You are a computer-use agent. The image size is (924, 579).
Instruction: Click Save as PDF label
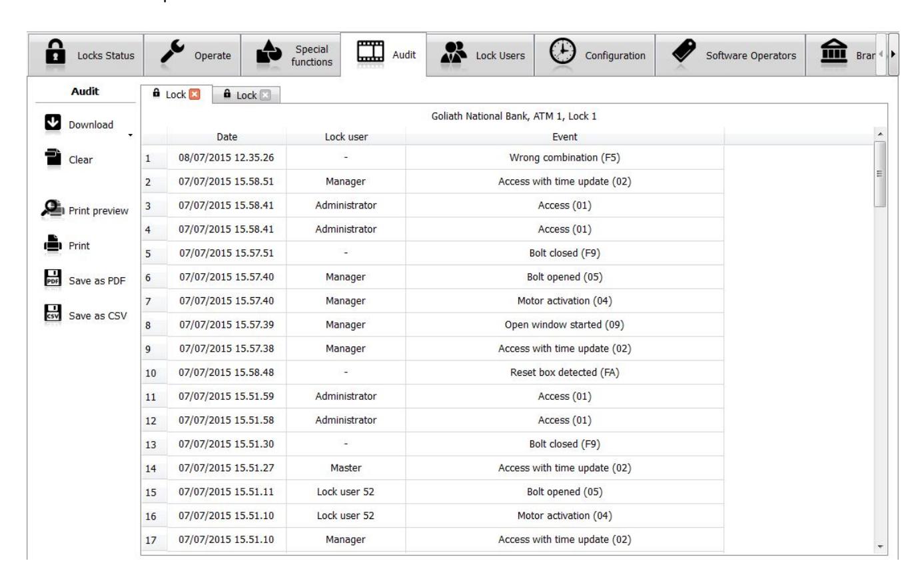point(97,281)
